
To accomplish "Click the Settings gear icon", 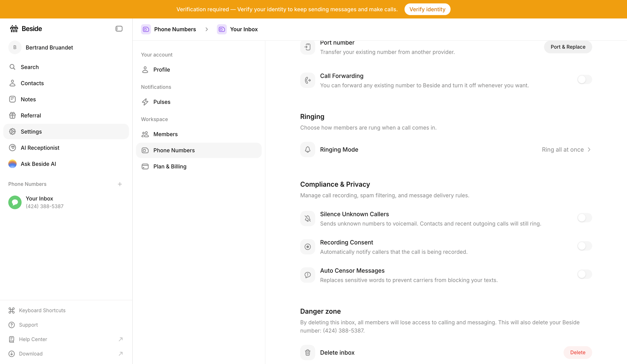I will (12, 132).
